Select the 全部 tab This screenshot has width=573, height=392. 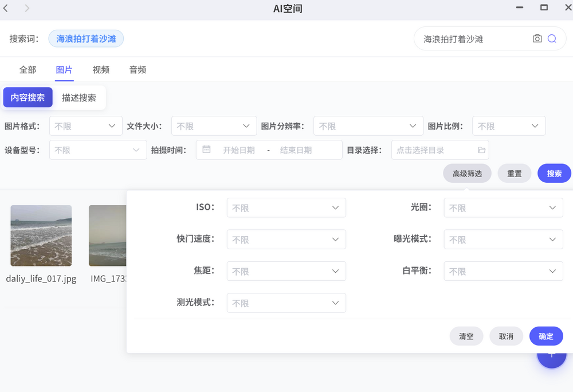click(28, 69)
